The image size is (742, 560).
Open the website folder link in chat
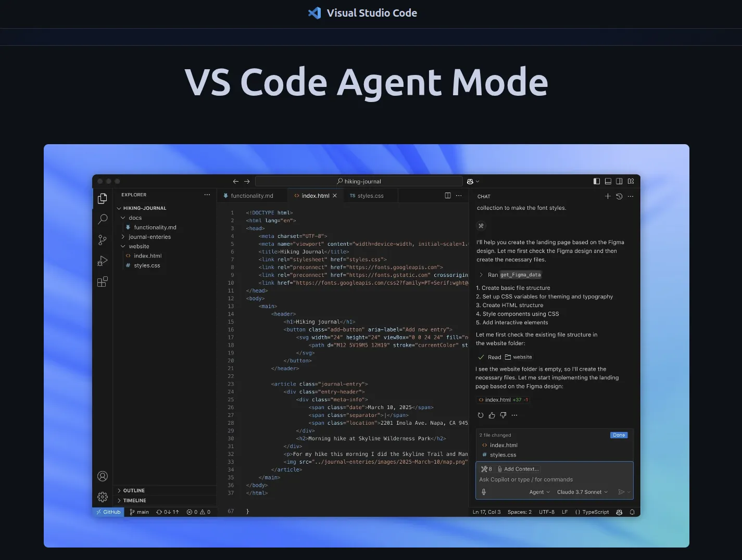(x=518, y=357)
